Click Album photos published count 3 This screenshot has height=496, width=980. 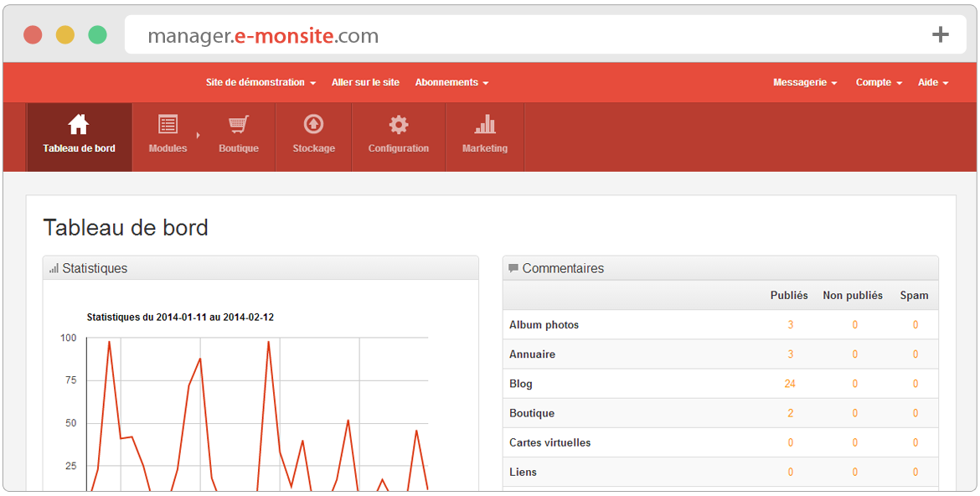790,325
